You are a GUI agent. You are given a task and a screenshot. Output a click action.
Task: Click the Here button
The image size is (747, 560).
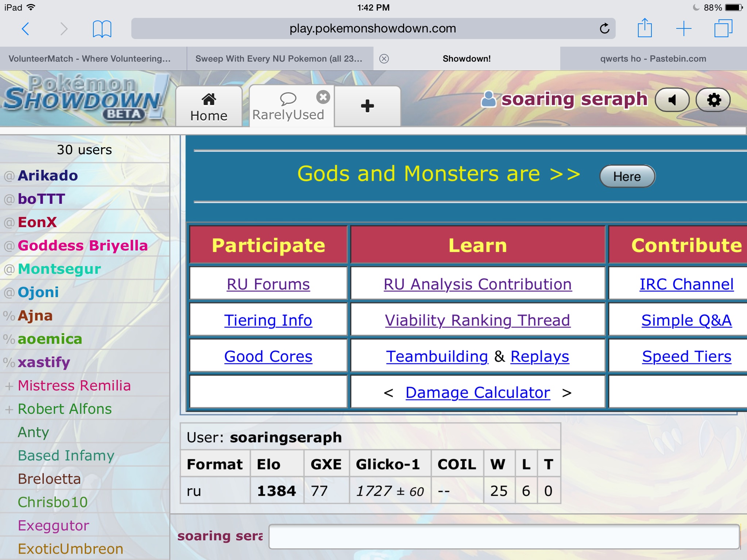pos(627,176)
